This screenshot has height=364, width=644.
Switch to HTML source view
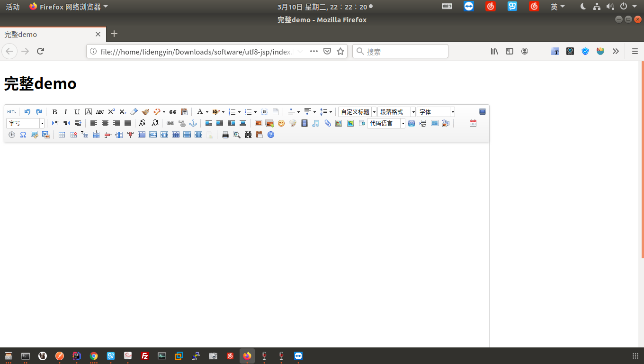coord(11,111)
